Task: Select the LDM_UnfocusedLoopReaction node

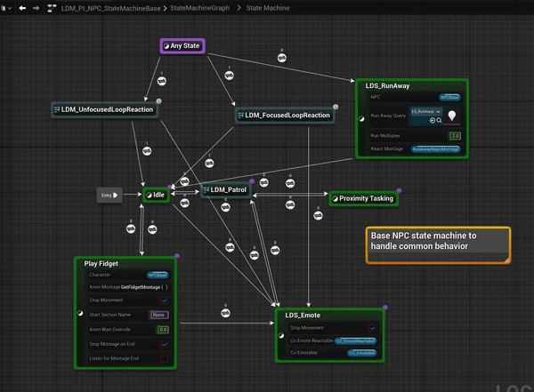Action: point(104,109)
